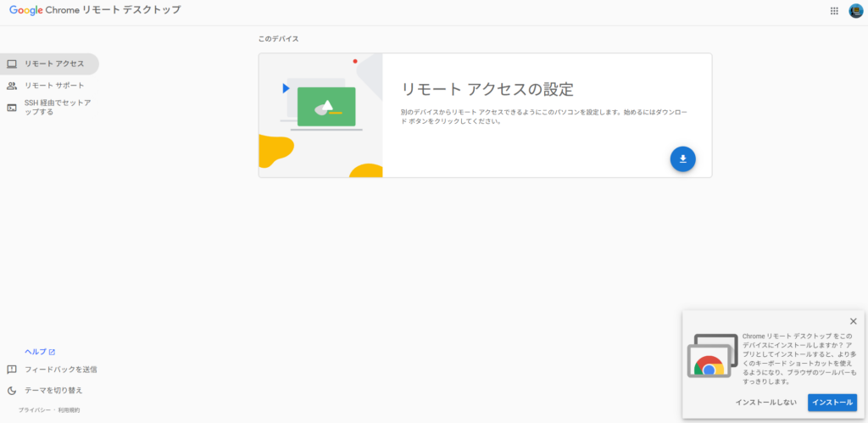The image size is (868, 423).
Task: Open the account profile avatar
Action: (x=856, y=10)
